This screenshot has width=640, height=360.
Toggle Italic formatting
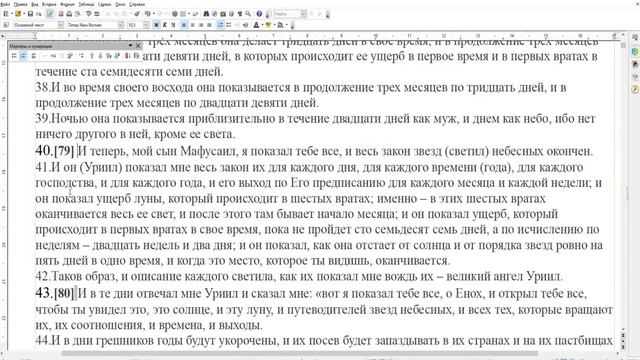click(x=164, y=25)
